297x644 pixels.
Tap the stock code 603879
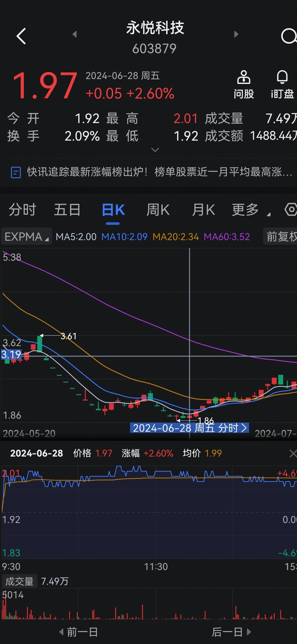(x=154, y=49)
